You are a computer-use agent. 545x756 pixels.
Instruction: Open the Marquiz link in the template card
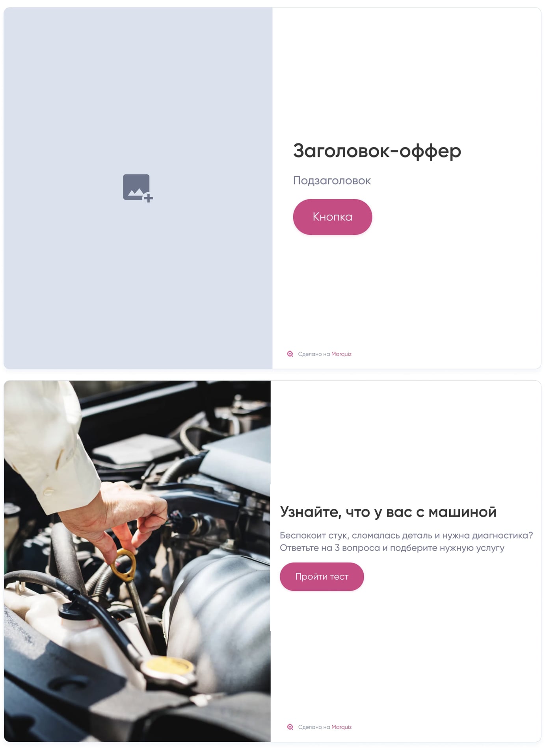pos(341,354)
